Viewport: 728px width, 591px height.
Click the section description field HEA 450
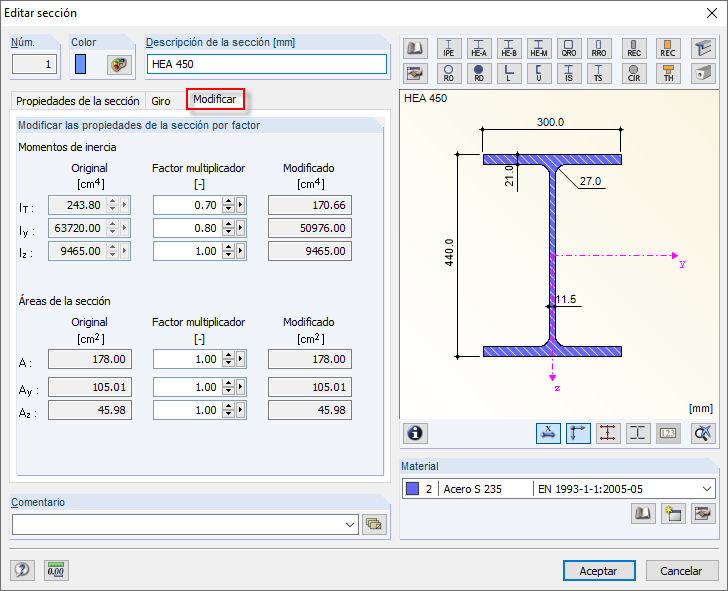tap(267, 64)
